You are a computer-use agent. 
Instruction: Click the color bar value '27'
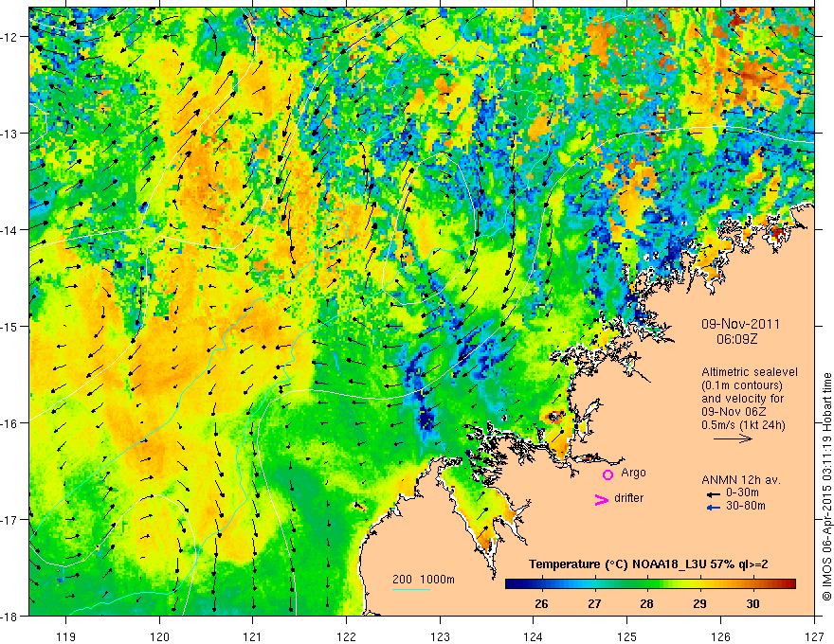click(594, 604)
